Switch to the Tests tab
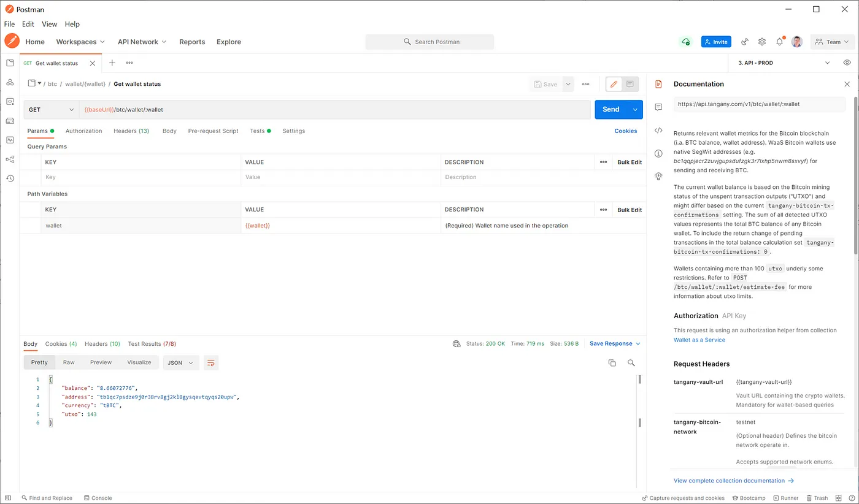 pyautogui.click(x=260, y=131)
